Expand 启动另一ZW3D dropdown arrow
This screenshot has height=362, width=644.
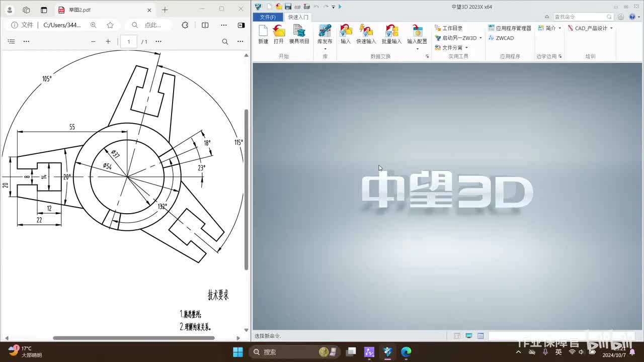coord(480,38)
